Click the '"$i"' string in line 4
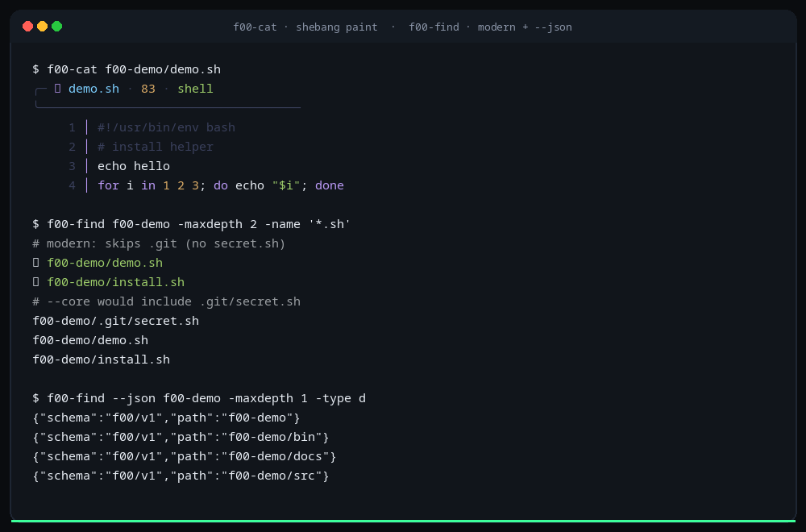Screen dimensions: 806x532 (286, 185)
